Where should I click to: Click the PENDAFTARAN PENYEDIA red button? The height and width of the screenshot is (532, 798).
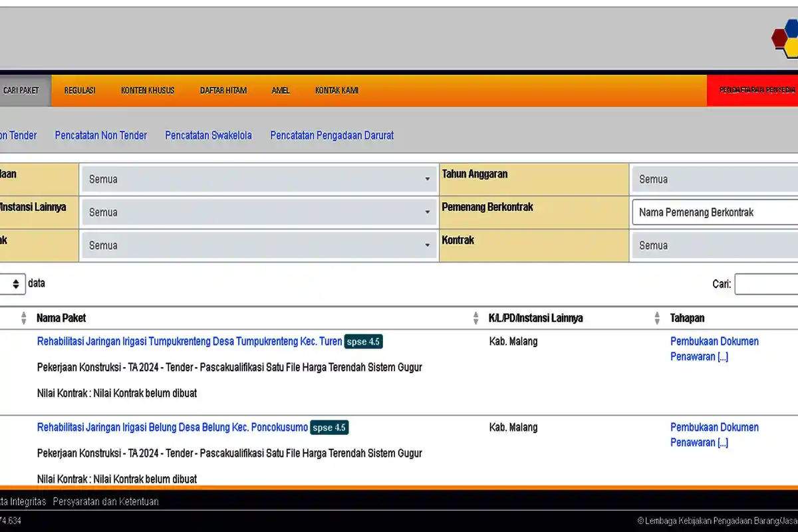(755, 90)
